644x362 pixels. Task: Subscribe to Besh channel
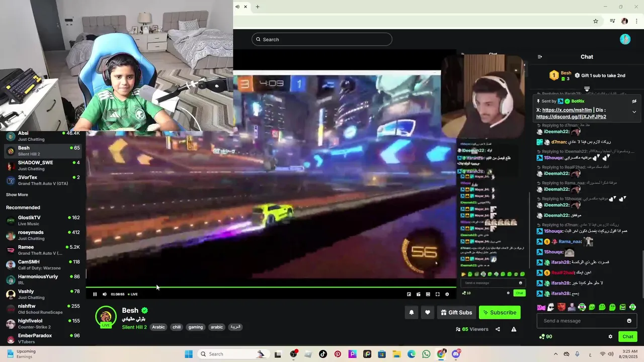[500, 312]
